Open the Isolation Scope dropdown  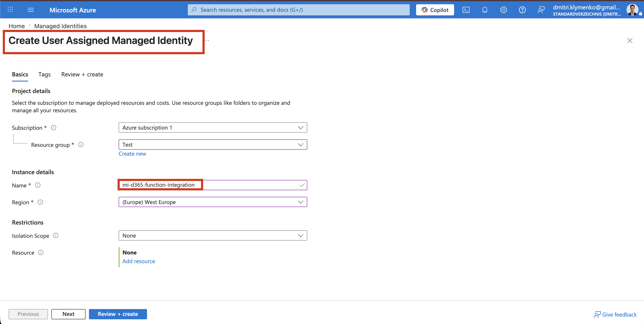pos(213,235)
